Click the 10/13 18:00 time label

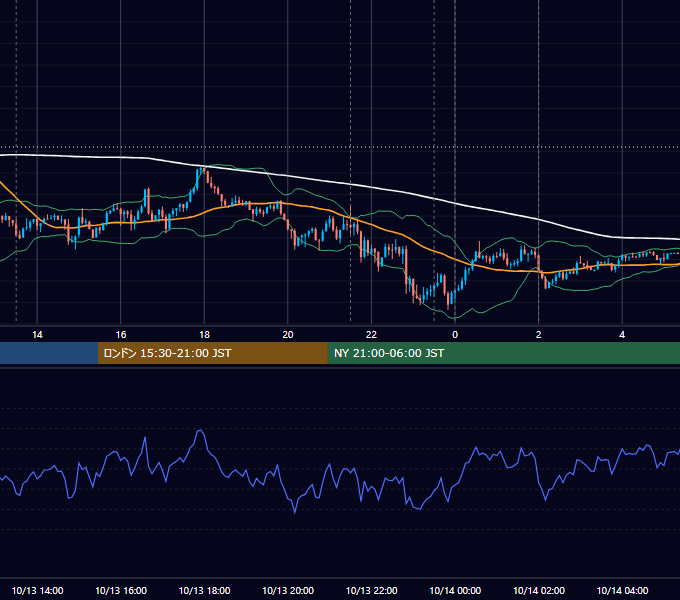click(x=204, y=590)
